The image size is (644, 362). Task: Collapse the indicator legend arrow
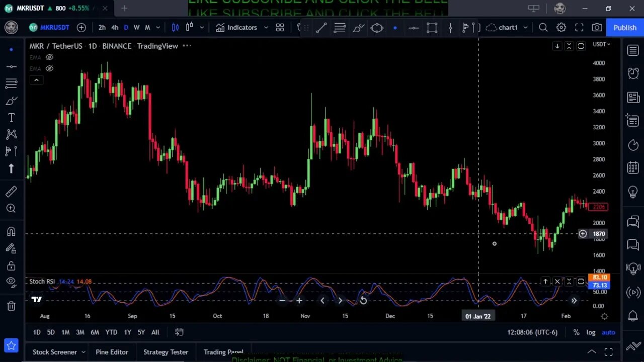click(36, 80)
